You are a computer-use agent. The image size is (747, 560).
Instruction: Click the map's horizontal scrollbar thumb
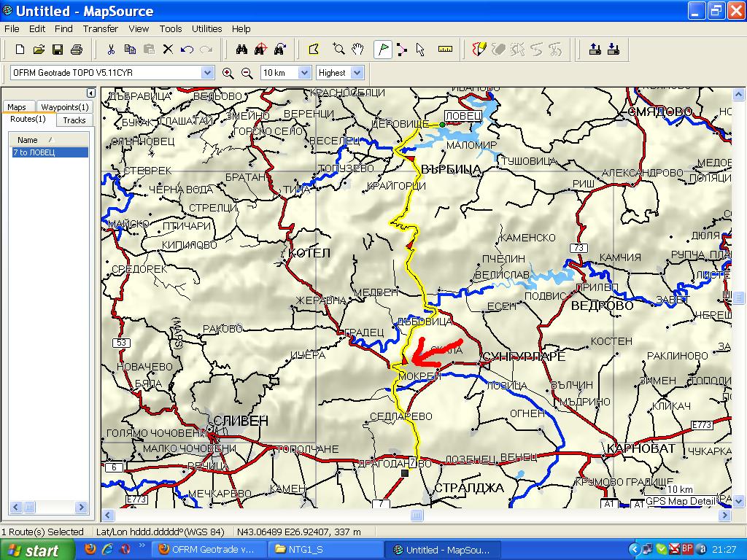click(x=417, y=515)
